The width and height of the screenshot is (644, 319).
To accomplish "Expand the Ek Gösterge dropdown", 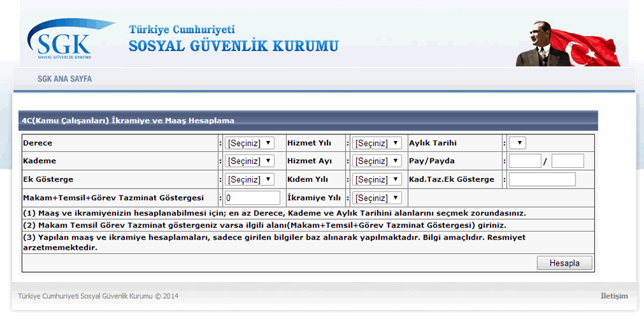I will tap(250, 179).
